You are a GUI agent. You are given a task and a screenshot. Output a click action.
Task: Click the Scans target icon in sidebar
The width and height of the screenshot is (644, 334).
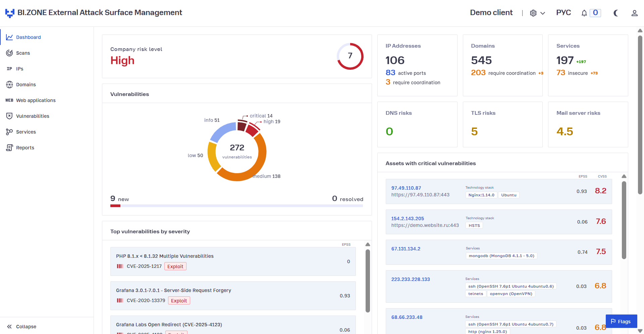(9, 53)
